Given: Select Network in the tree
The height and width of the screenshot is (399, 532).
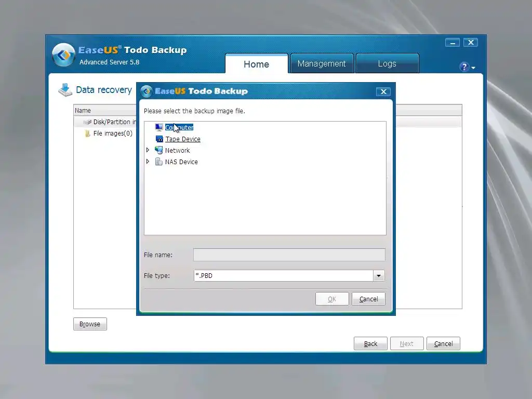Looking at the screenshot, I should [x=177, y=150].
